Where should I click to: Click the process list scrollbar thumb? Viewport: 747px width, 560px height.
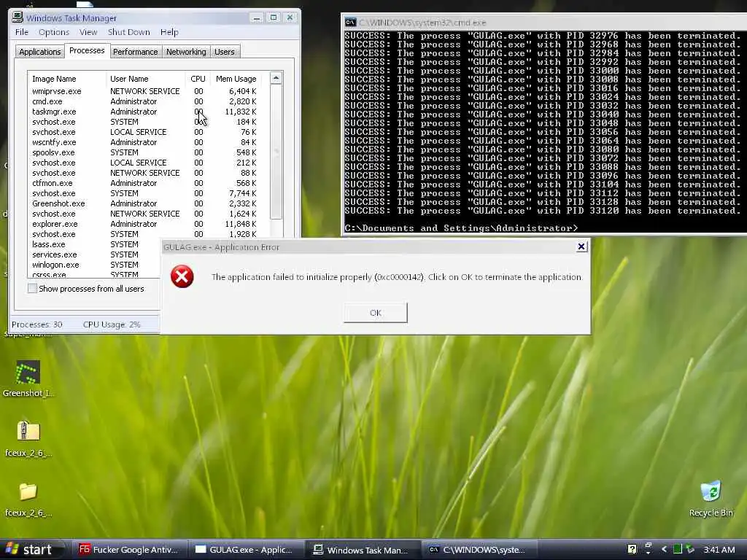[276, 152]
